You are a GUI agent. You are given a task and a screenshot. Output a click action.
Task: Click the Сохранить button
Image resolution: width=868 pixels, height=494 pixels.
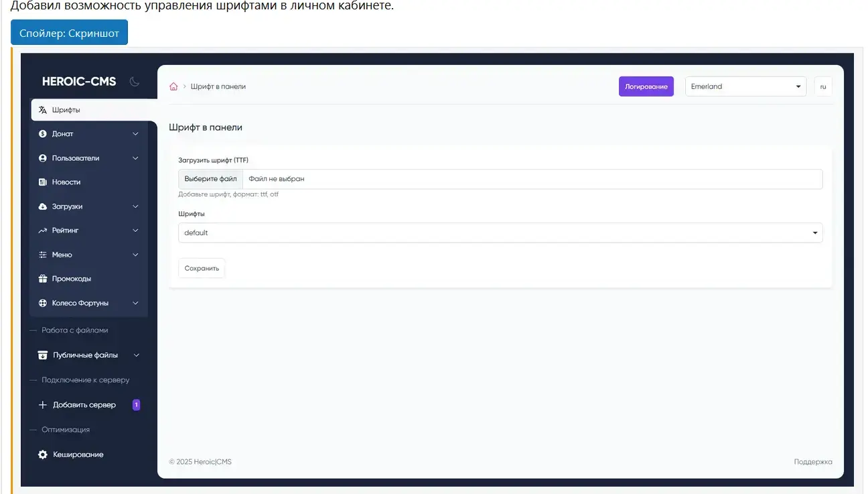pos(202,268)
